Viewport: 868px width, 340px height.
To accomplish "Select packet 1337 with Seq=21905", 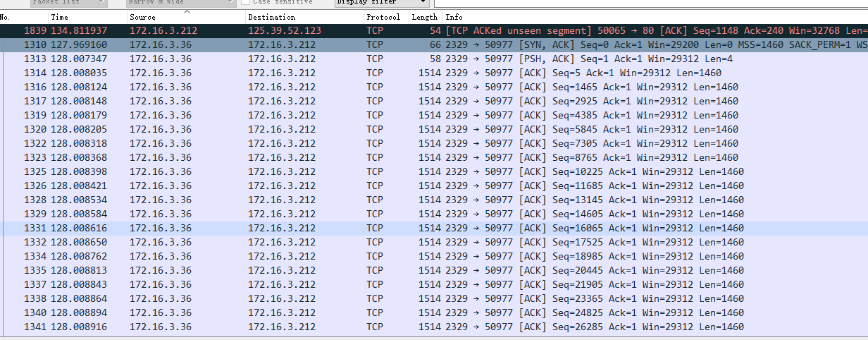I will (434, 284).
